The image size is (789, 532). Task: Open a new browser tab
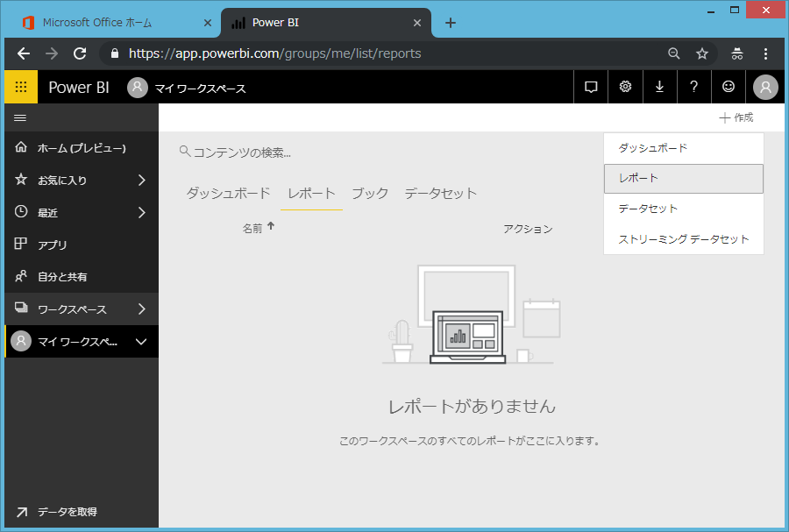click(451, 23)
